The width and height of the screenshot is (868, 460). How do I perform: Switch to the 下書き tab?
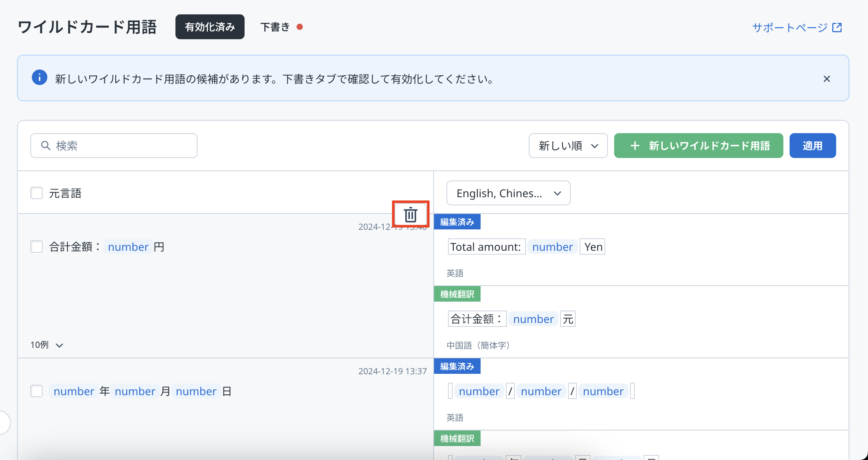(x=275, y=27)
